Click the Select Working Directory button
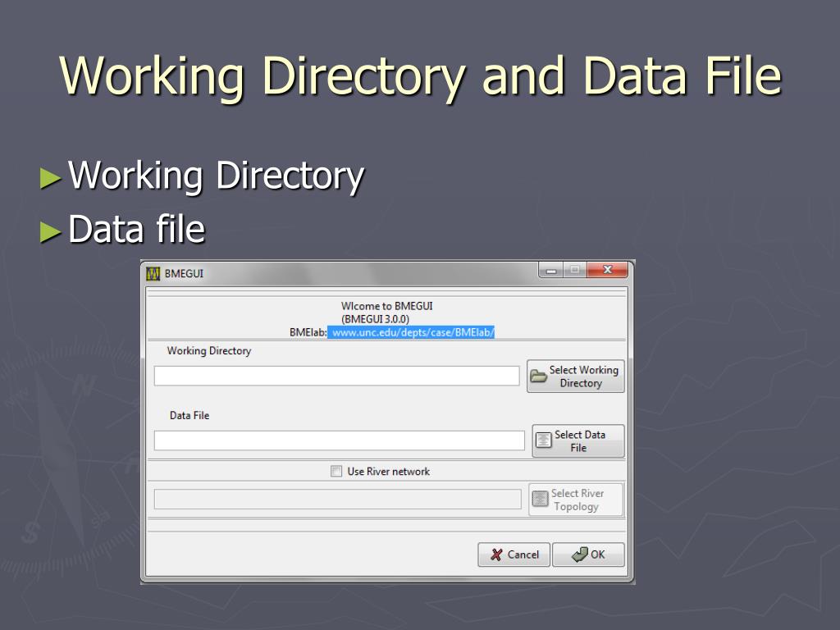This screenshot has height=630, width=840. click(575, 376)
